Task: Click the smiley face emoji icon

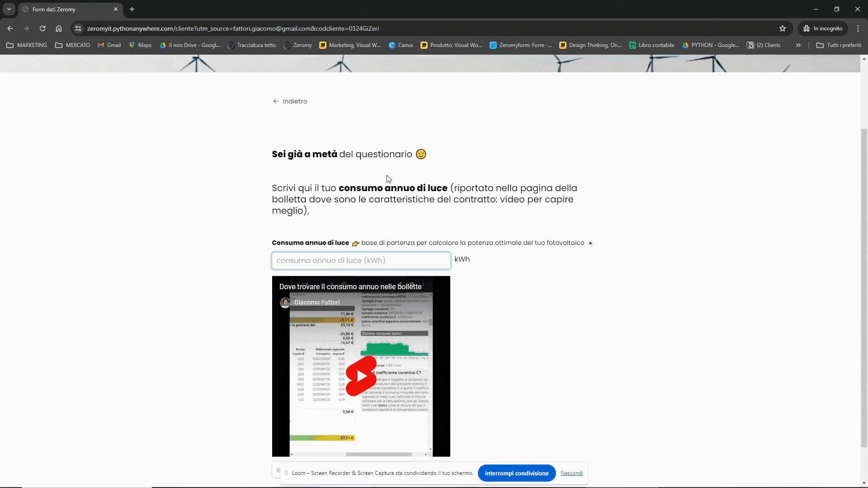Action: (x=421, y=154)
